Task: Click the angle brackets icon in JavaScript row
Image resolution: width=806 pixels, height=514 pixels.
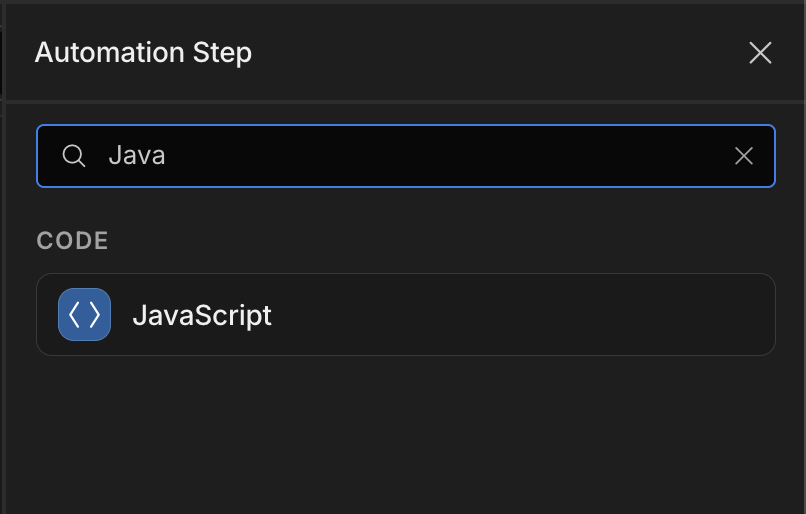Action: coord(84,315)
